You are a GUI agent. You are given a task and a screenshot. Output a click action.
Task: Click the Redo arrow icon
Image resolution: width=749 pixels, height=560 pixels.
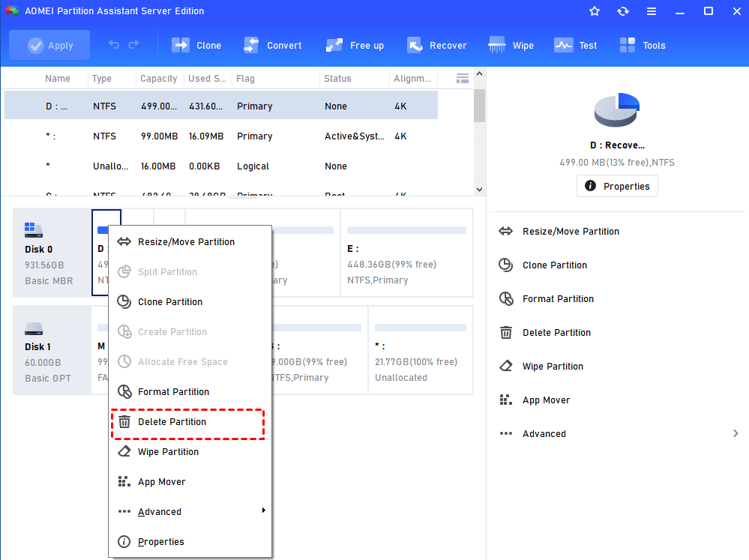pyautogui.click(x=133, y=44)
